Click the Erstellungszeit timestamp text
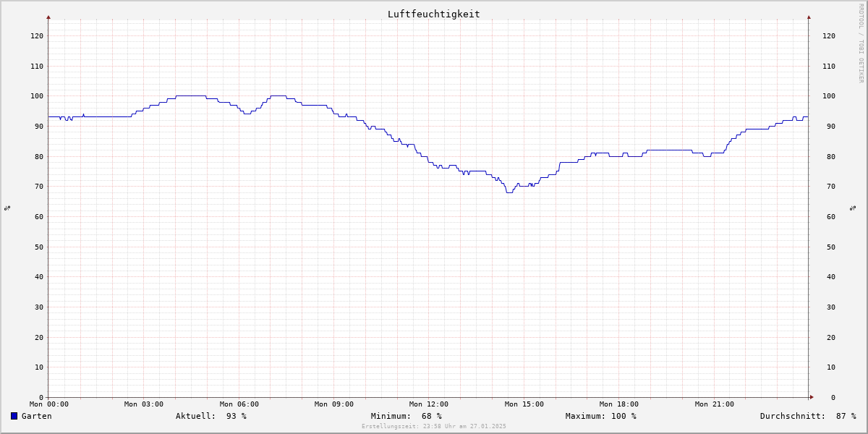 pyautogui.click(x=434, y=426)
